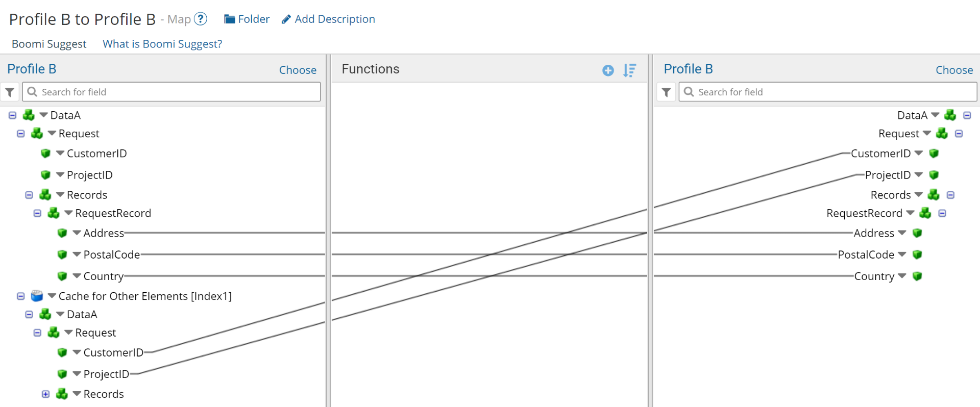The width and height of the screenshot is (980, 407).
Task: Collapse the Request node under the cache section
Action: point(37,333)
